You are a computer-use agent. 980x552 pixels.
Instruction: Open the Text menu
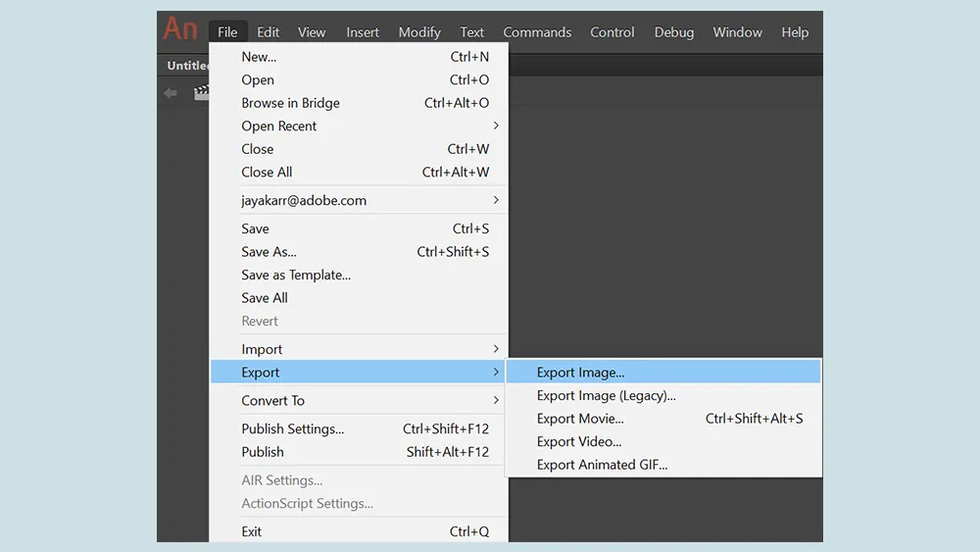click(472, 32)
